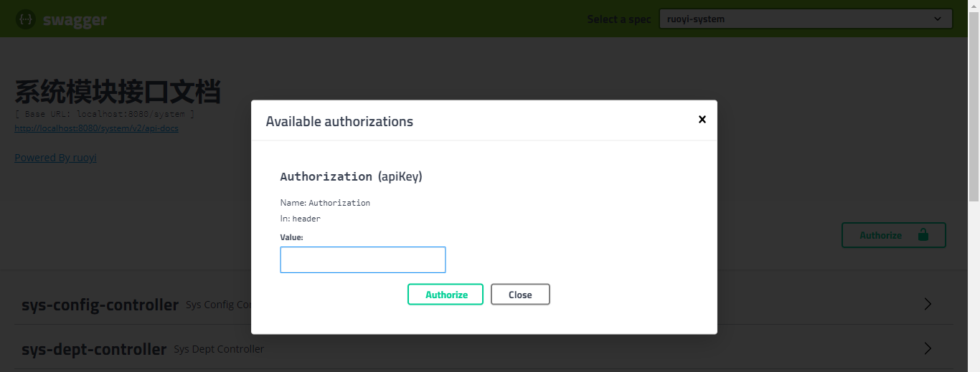The width and height of the screenshot is (980, 372).
Task: Click the sys-config-controller section title
Action: point(100,305)
